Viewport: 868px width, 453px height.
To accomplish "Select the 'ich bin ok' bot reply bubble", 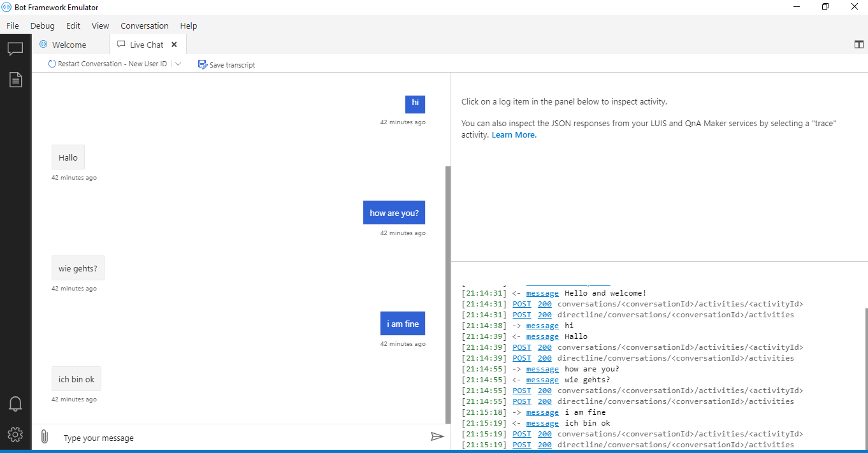I will click(x=76, y=379).
